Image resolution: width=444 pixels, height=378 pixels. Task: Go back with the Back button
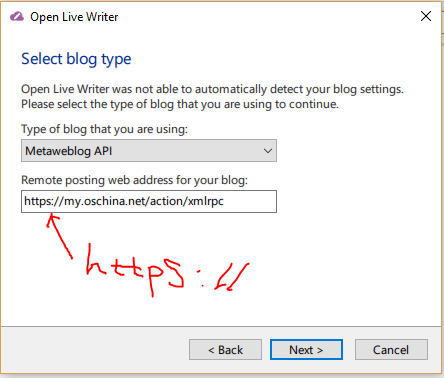click(x=225, y=350)
